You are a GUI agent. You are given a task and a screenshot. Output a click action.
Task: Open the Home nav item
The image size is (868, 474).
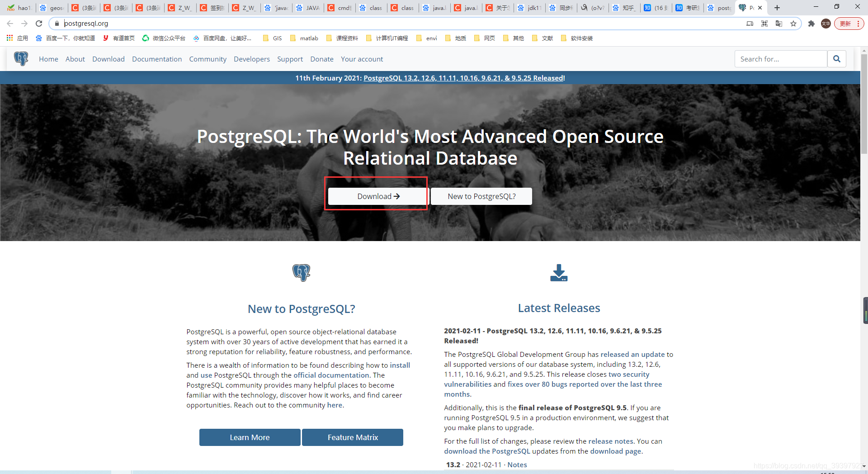click(48, 59)
